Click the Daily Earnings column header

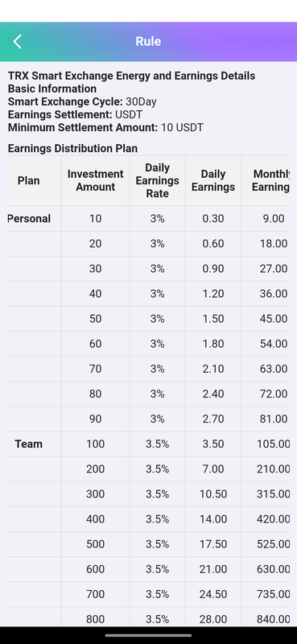(213, 180)
